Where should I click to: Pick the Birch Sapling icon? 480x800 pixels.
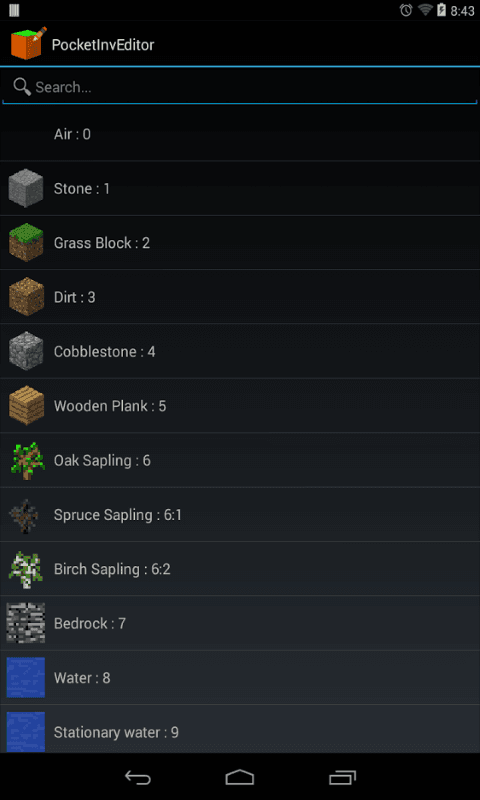click(x=26, y=569)
